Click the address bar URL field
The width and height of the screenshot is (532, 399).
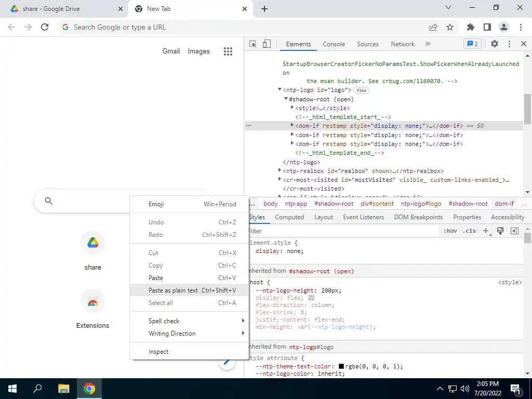click(244, 27)
